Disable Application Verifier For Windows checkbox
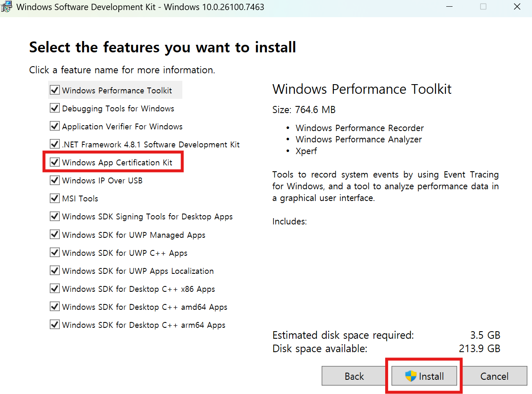 pyautogui.click(x=54, y=126)
